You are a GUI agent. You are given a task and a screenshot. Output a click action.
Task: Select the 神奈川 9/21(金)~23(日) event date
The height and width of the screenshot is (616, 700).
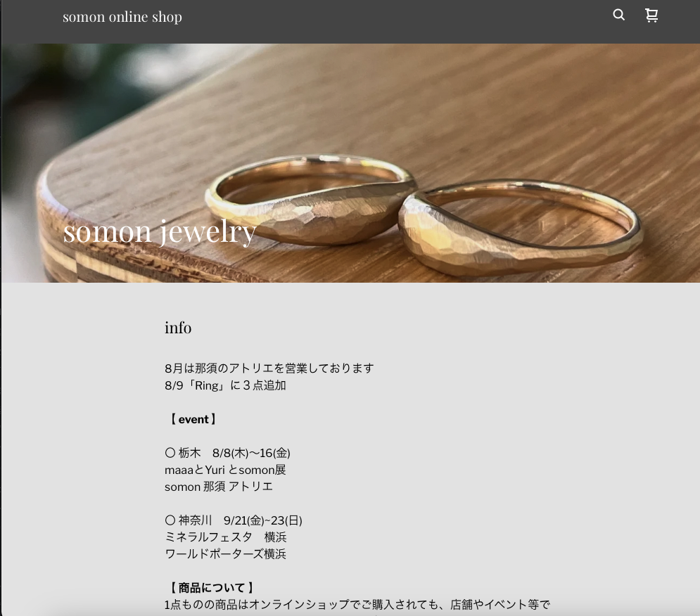click(240, 520)
